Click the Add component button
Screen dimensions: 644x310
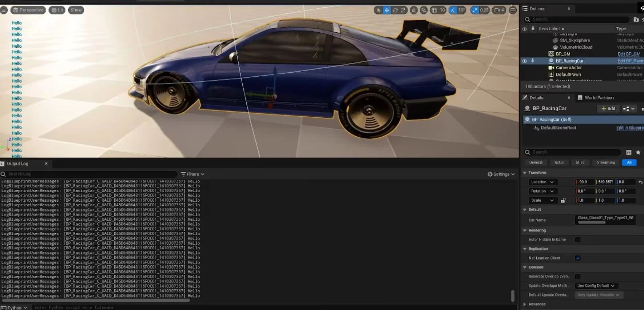(x=608, y=109)
